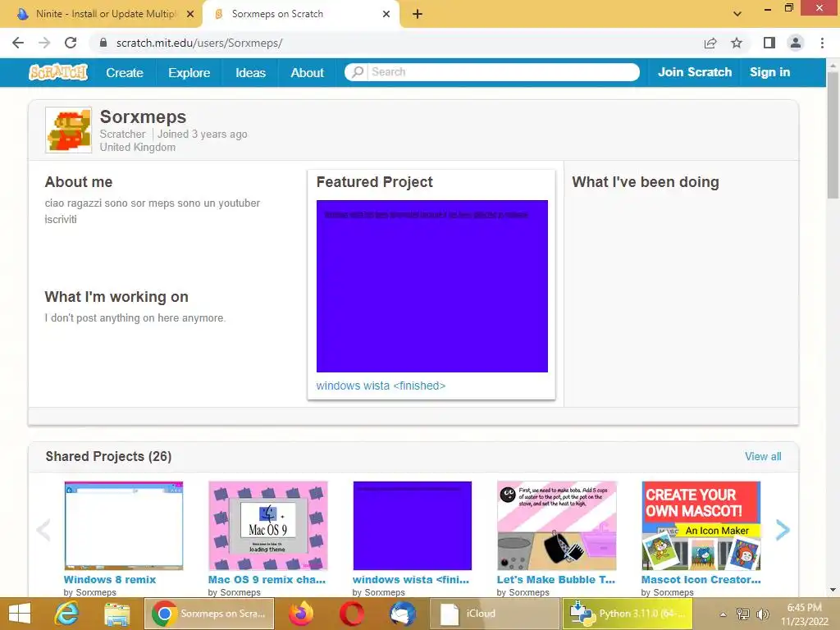
Task: Open the Chrome profile avatar
Action: [x=796, y=43]
